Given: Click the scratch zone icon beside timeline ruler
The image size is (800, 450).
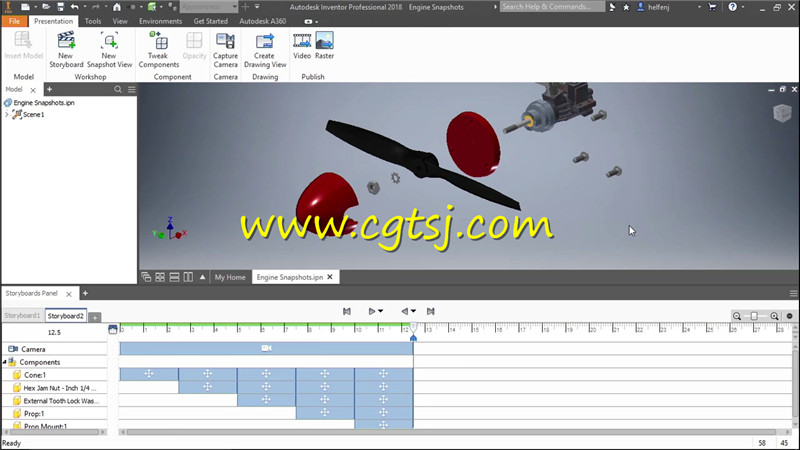Looking at the screenshot, I should pyautogui.click(x=113, y=330).
